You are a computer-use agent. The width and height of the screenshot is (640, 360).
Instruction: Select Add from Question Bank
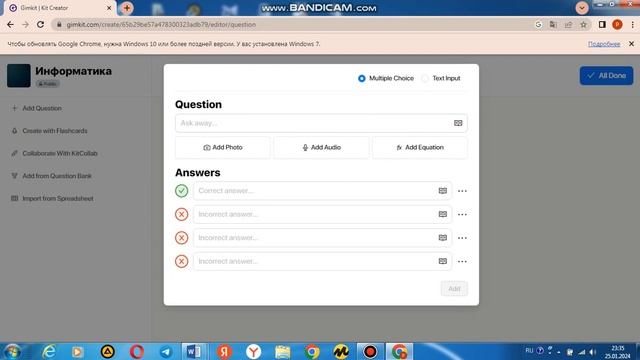(51, 176)
